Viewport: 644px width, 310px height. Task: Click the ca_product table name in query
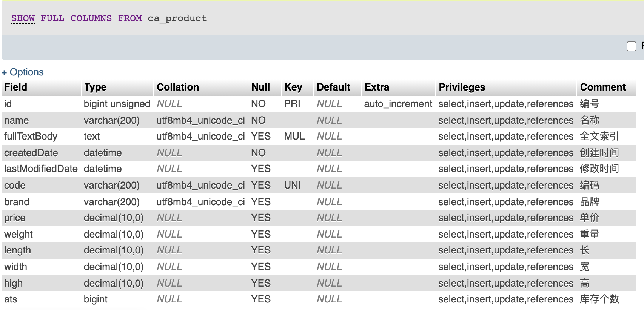(177, 18)
